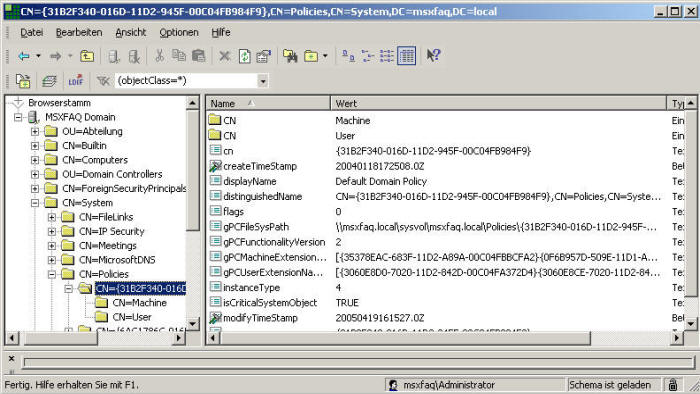Switch to details view
This screenshot has height=394, width=700.
[407, 56]
